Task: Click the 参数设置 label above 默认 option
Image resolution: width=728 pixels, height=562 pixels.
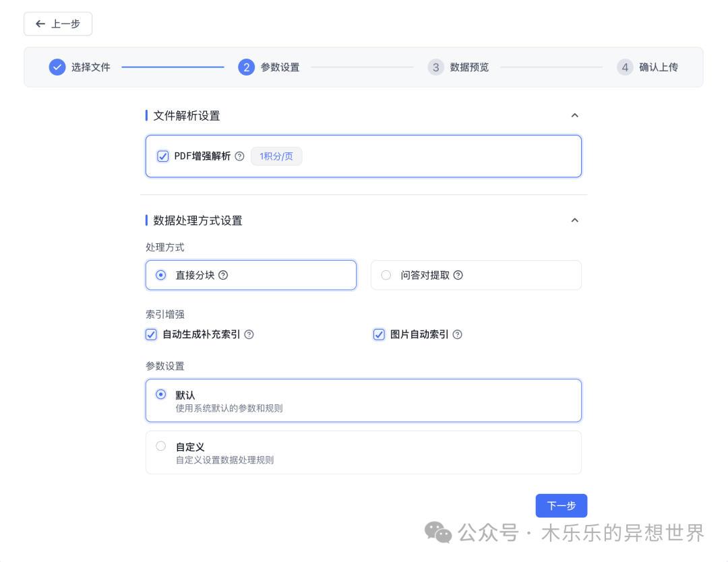Action: point(165,366)
